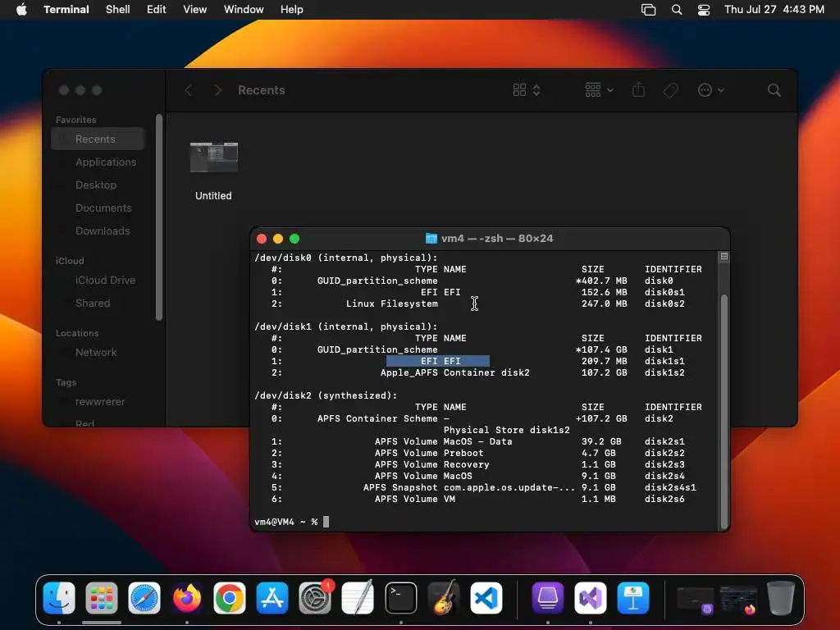
Task: Open Stage Manager icon in menu bar
Action: 648,10
